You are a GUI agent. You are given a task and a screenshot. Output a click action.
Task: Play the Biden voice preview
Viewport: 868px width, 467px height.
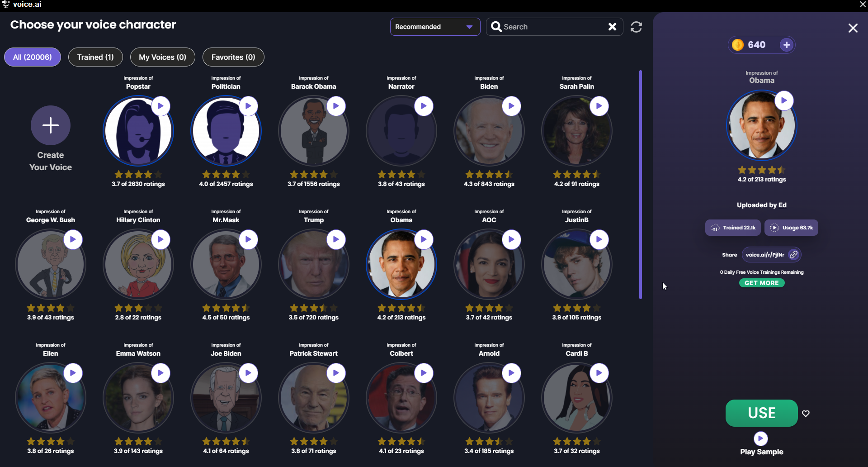click(x=511, y=106)
